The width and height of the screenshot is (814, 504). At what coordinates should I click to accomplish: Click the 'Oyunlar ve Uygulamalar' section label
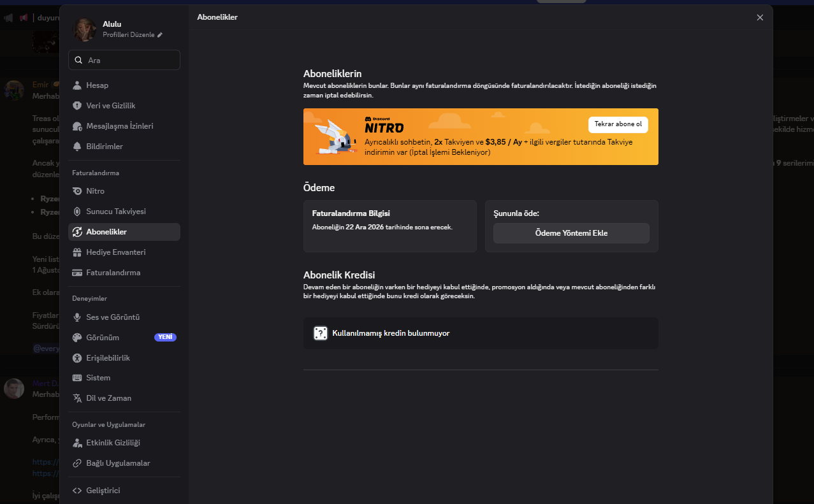pyautogui.click(x=109, y=424)
